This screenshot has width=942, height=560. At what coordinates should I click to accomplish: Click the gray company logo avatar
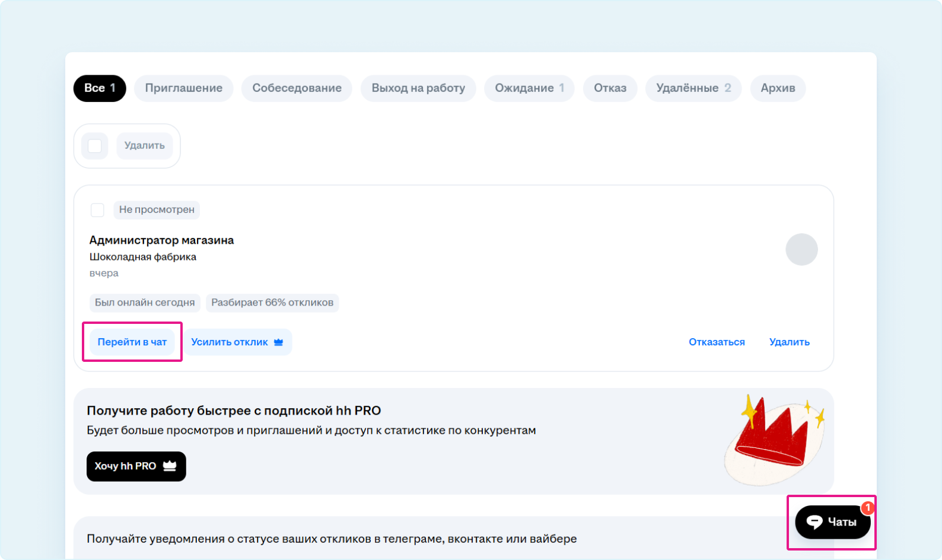click(801, 249)
